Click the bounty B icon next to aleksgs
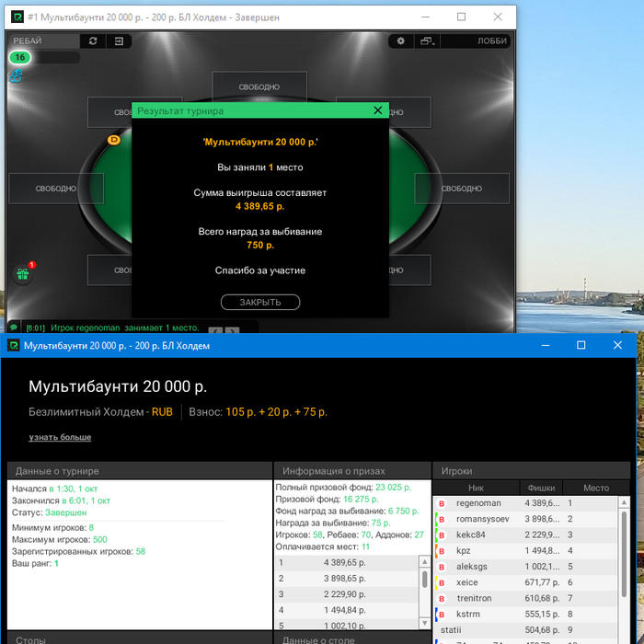644x644 pixels. coord(442,568)
